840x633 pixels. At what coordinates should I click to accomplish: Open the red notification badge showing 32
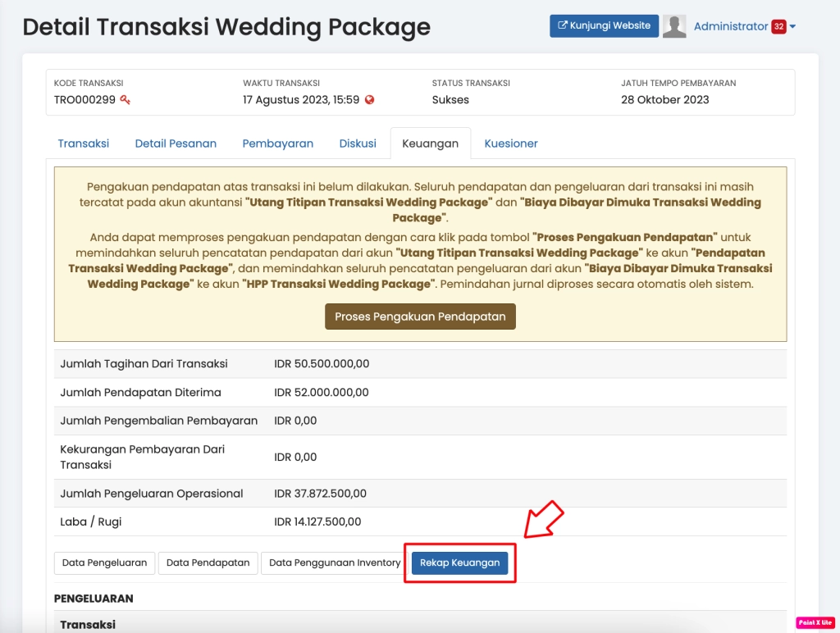click(778, 26)
